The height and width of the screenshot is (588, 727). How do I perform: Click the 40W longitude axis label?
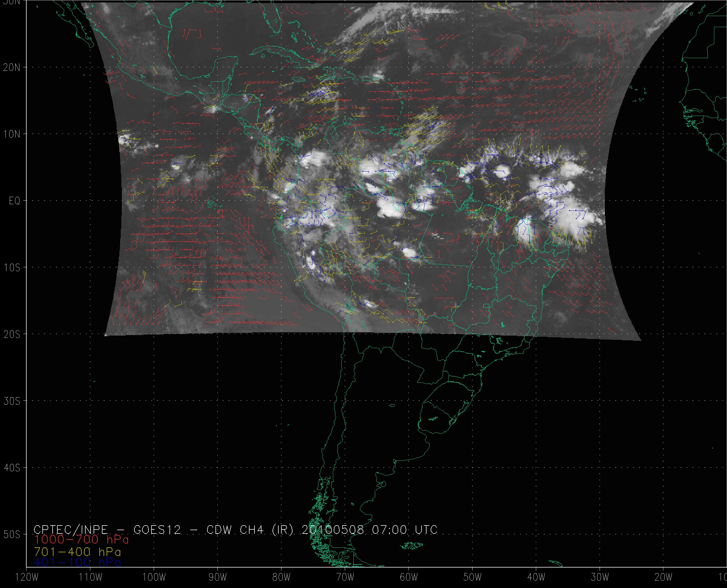[536, 577]
